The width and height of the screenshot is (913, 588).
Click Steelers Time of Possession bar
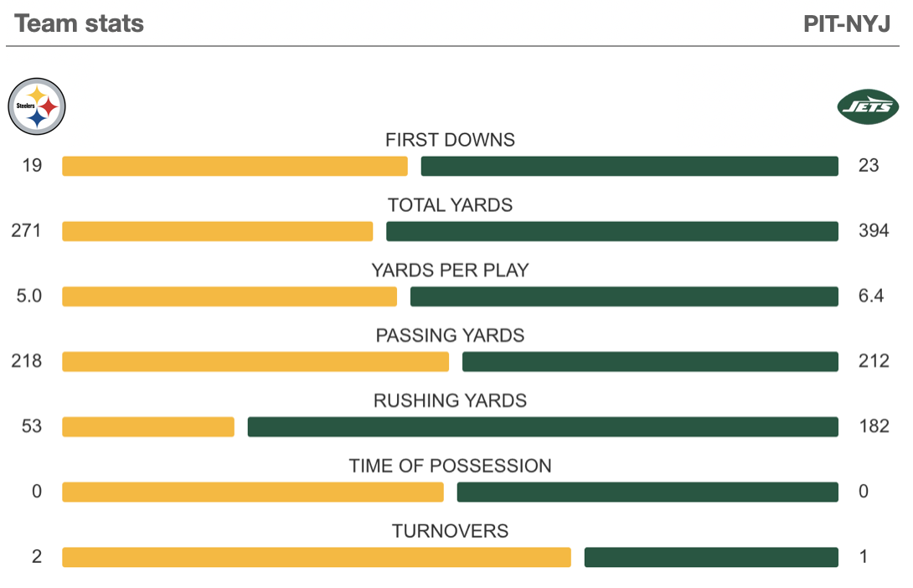[x=253, y=493]
